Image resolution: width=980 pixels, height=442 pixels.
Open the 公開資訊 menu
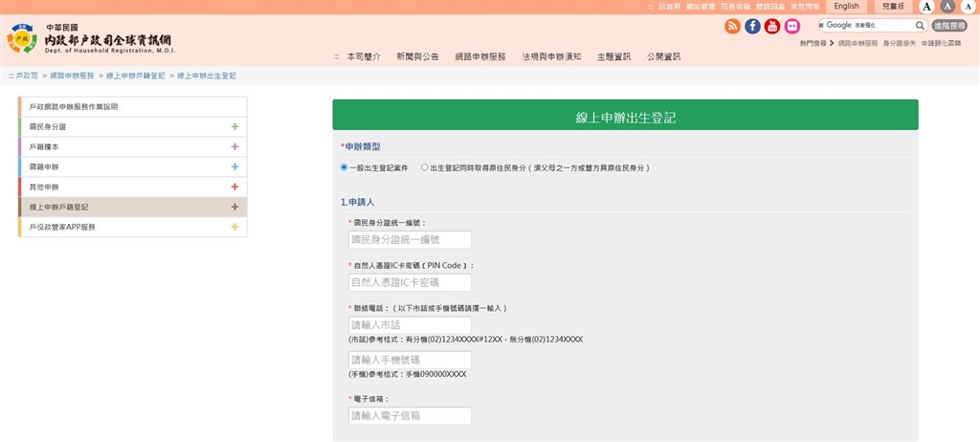[664, 56]
